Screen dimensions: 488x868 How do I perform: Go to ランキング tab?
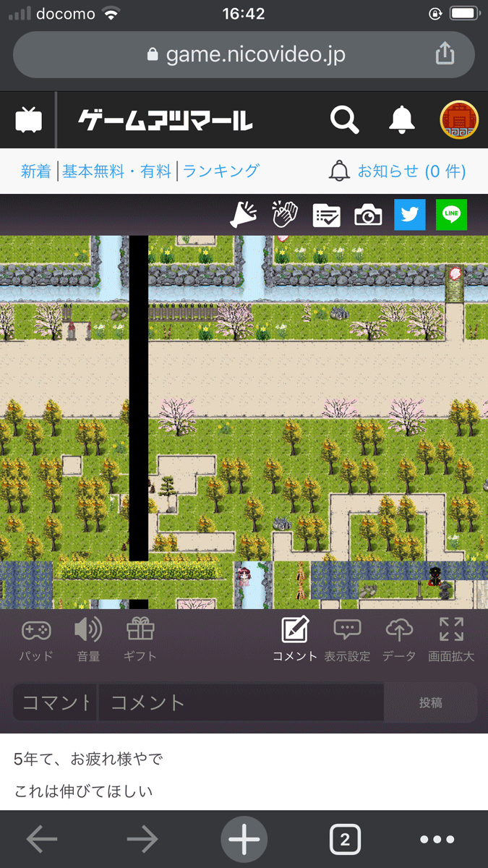tap(221, 171)
